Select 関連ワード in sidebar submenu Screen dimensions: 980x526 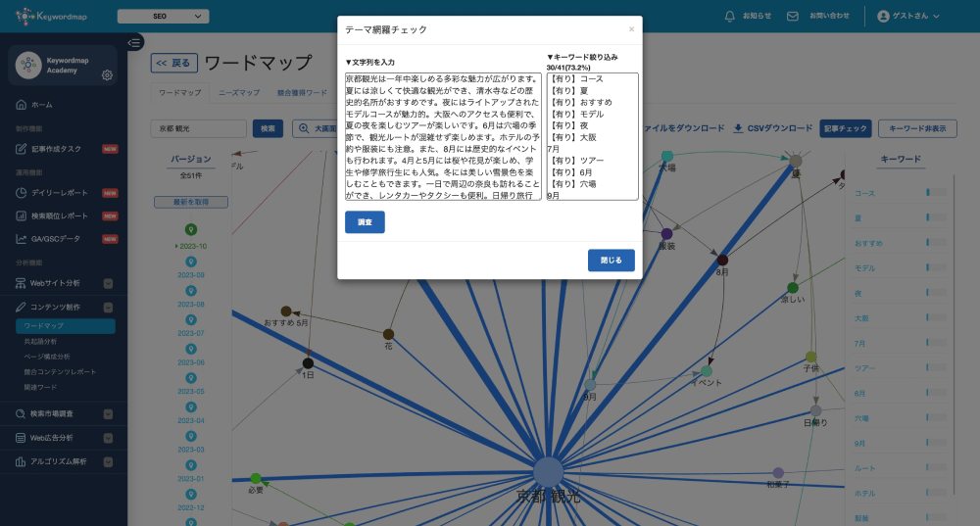[x=40, y=387]
